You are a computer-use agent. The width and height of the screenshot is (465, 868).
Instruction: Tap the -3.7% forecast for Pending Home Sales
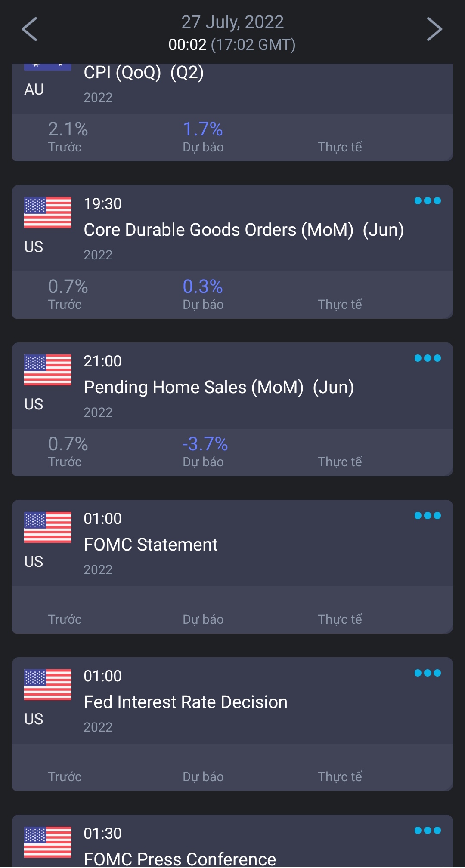tap(205, 444)
